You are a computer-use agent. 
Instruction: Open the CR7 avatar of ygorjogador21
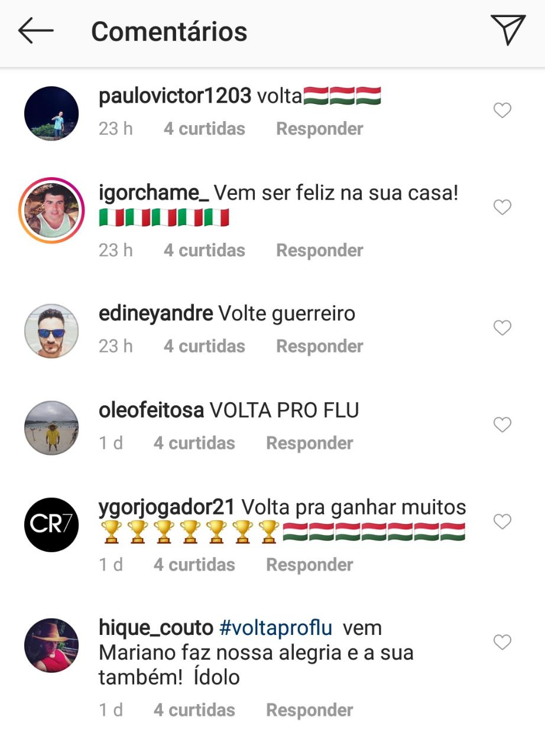[51, 524]
